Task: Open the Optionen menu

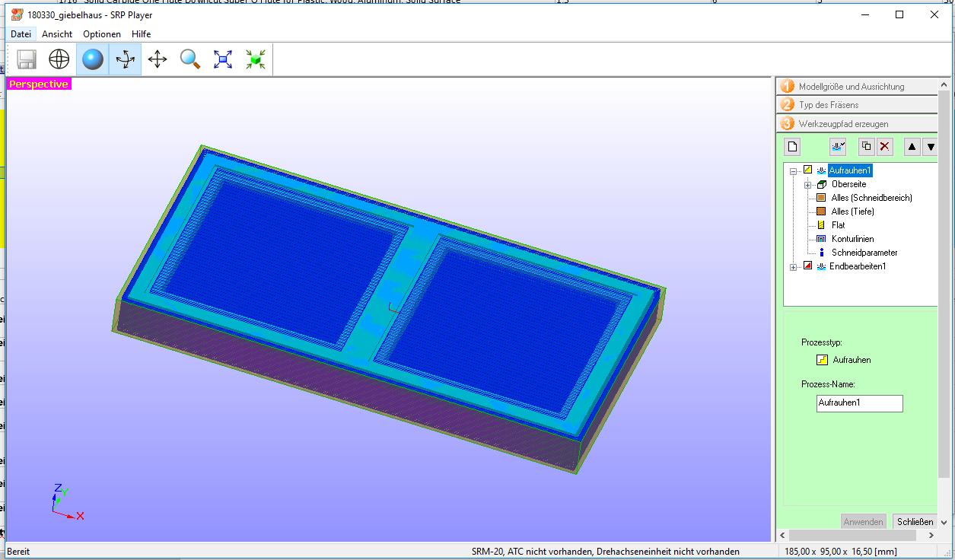Action: click(102, 34)
